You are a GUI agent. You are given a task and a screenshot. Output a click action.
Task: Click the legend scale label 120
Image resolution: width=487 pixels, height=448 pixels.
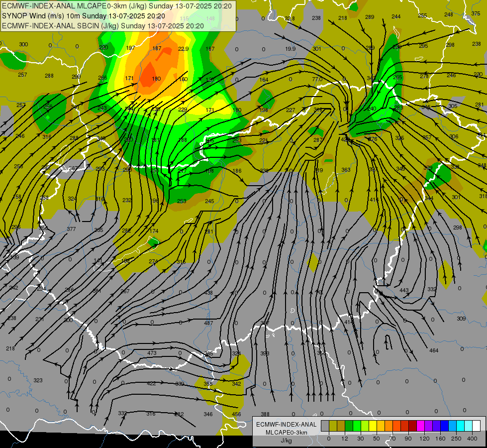click(x=424, y=439)
